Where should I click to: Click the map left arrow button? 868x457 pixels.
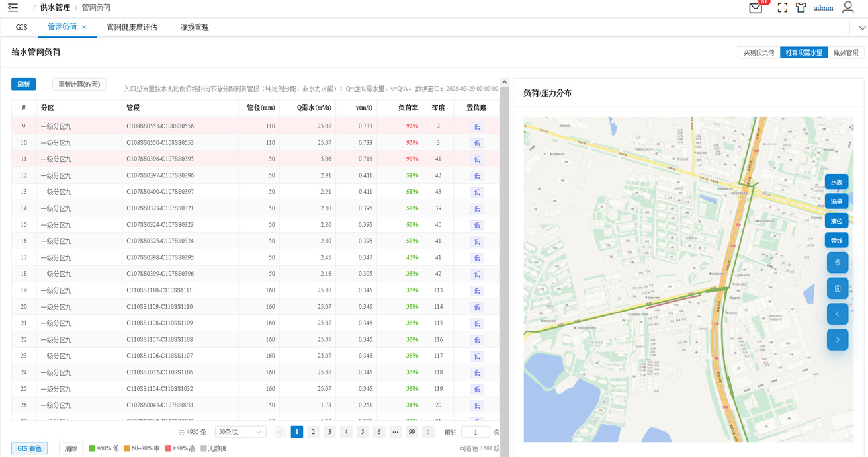click(x=838, y=313)
